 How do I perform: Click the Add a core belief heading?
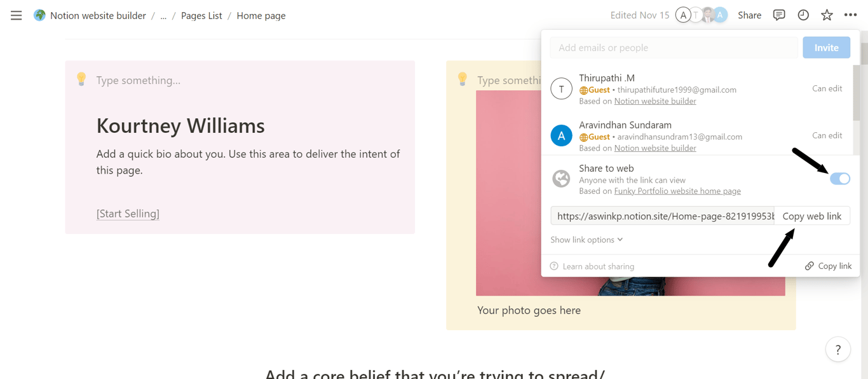[x=435, y=374]
